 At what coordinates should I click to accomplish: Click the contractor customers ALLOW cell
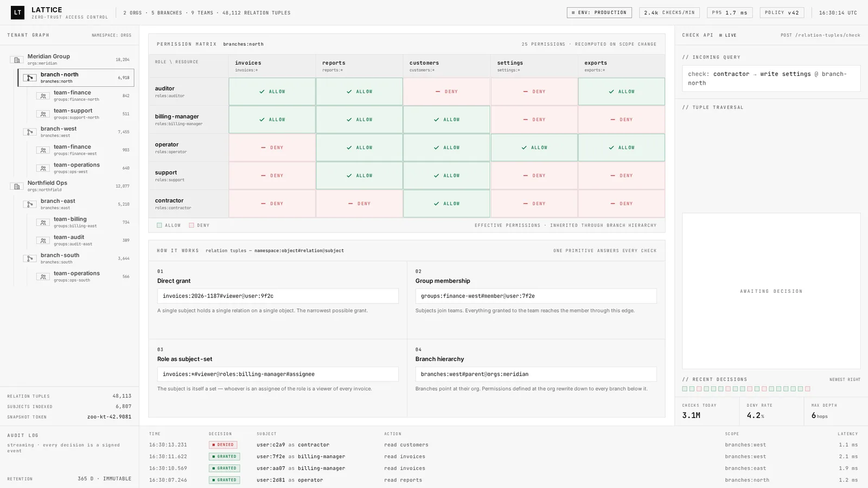(446, 203)
